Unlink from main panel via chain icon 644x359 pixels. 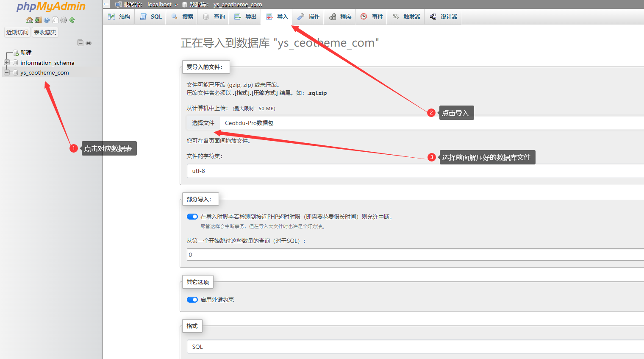[x=89, y=43]
